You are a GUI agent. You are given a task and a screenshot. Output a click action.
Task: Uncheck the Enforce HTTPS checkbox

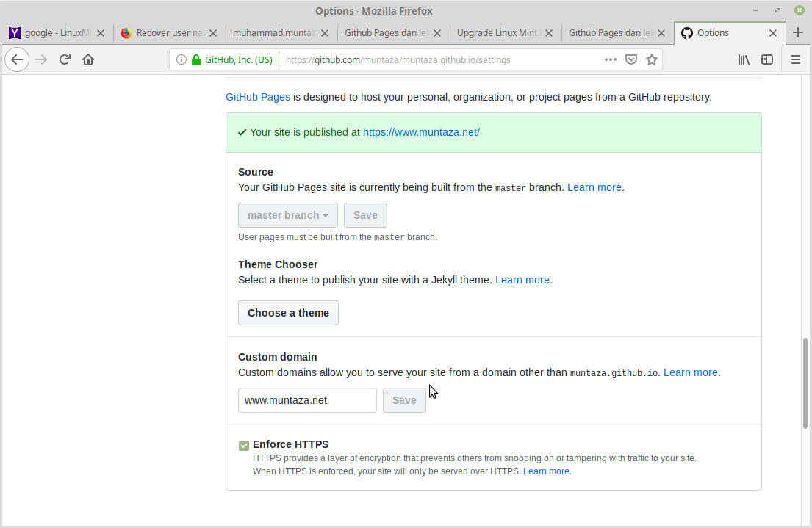(243, 445)
